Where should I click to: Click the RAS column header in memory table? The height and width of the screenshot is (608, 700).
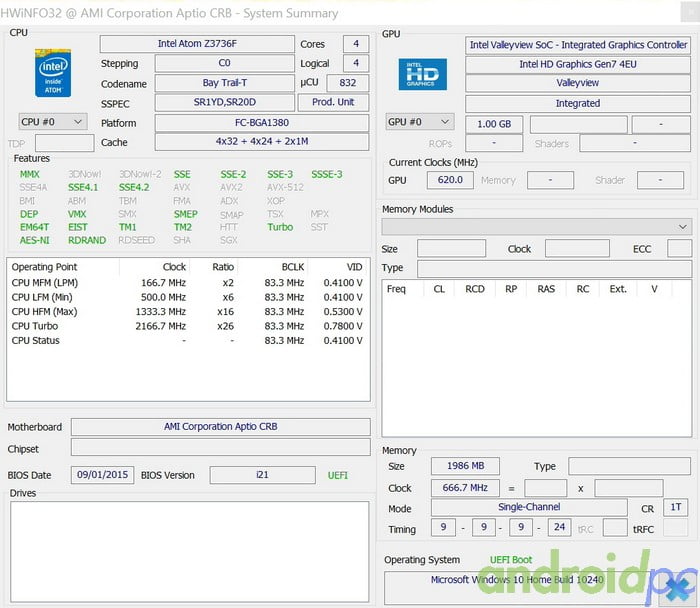point(546,289)
